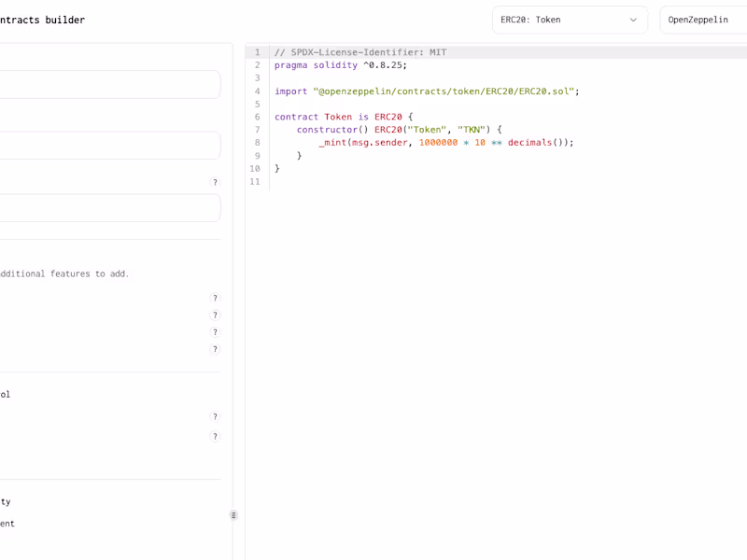Click the panel splitter handle between panels
Viewport: 747px width, 560px height.
(233, 515)
